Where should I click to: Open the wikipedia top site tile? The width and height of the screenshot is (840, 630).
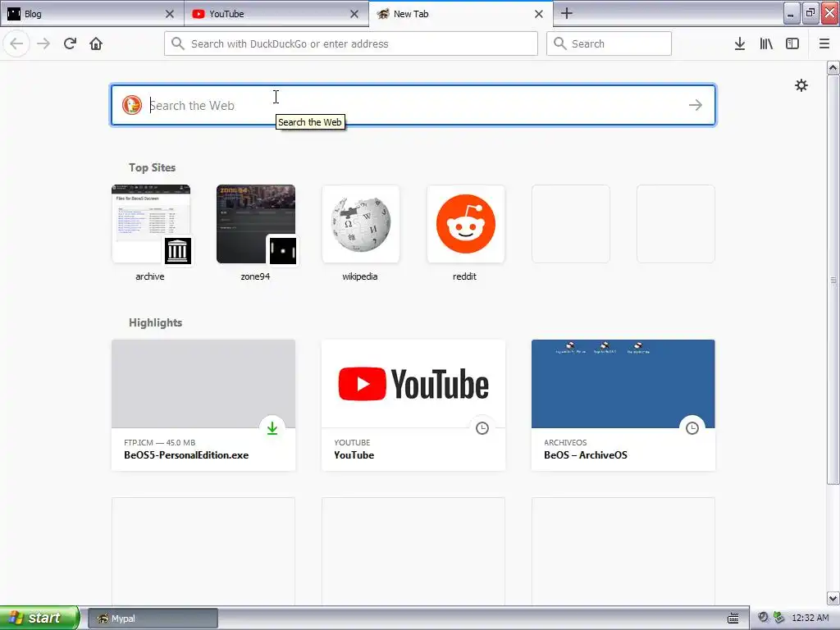point(361,224)
